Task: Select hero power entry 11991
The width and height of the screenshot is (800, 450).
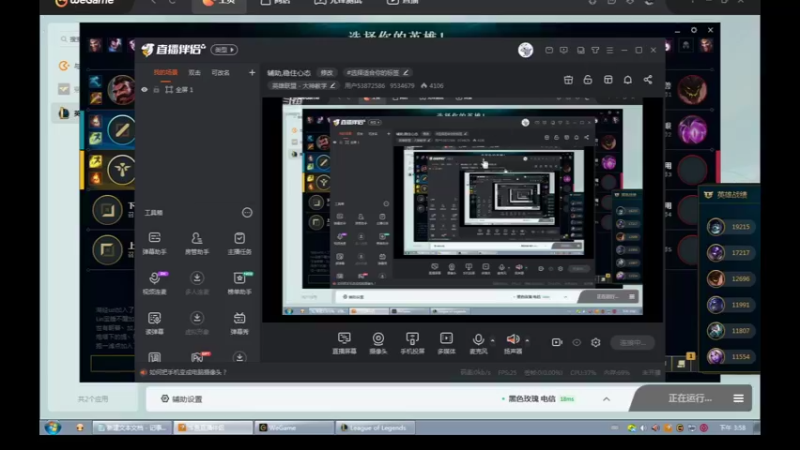Action: coord(729,305)
